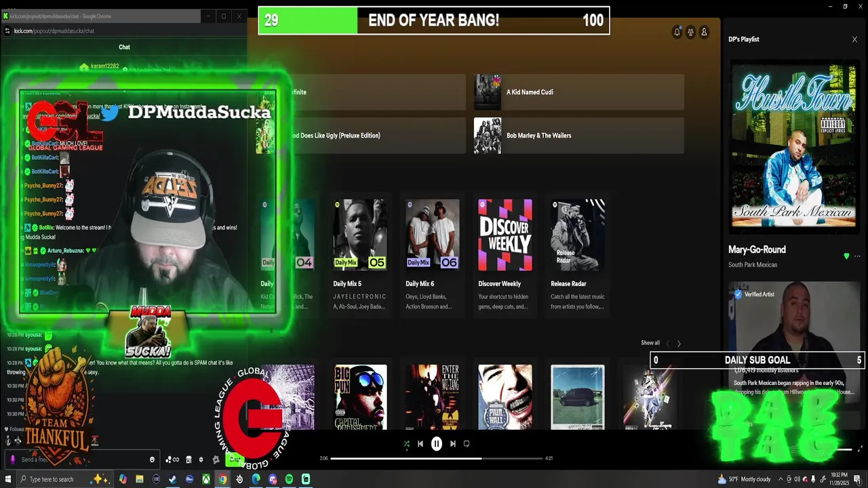The height and width of the screenshot is (488, 868).
Task: Open the Windows notification center
Action: 857,479
